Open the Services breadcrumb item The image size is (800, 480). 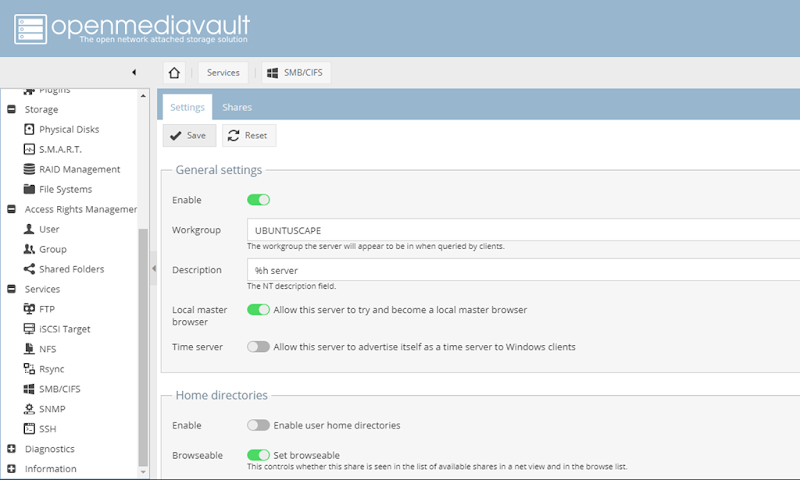pos(223,72)
